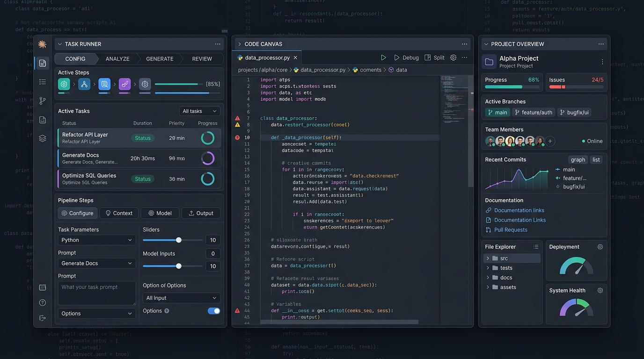Open the document page icon in left sidebar
The image size is (644, 359).
pos(43,63)
